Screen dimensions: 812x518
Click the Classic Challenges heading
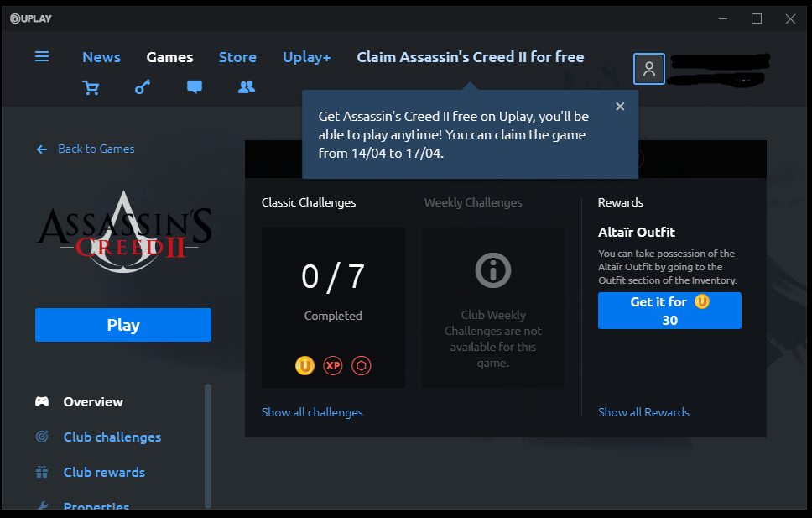(x=309, y=202)
